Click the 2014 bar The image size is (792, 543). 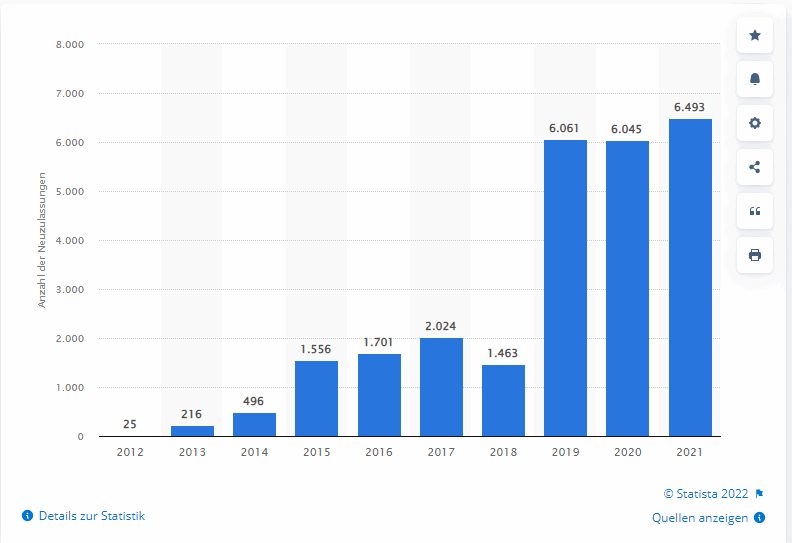[254, 424]
